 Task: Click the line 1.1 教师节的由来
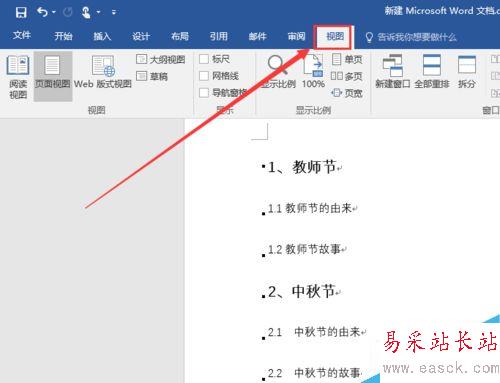(310, 208)
